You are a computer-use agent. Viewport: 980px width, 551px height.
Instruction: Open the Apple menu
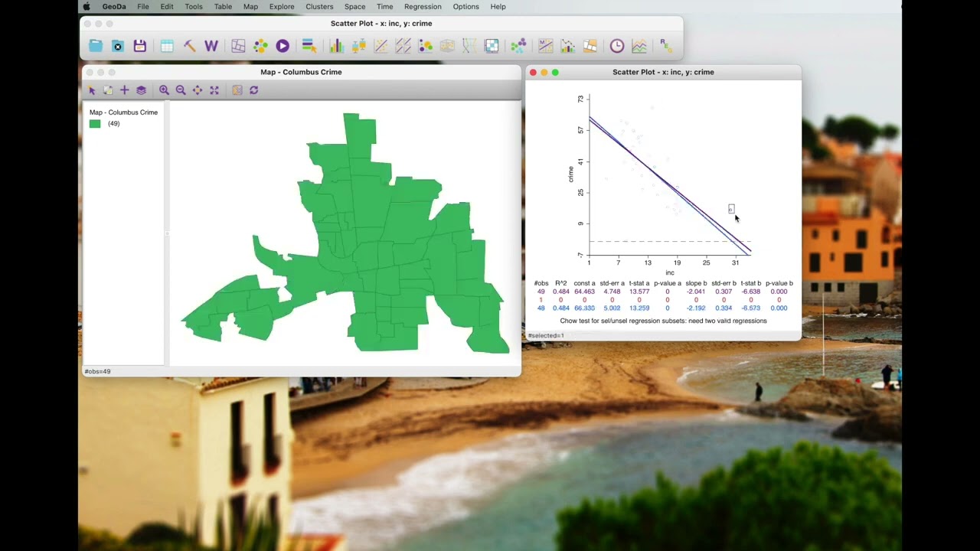click(x=87, y=6)
